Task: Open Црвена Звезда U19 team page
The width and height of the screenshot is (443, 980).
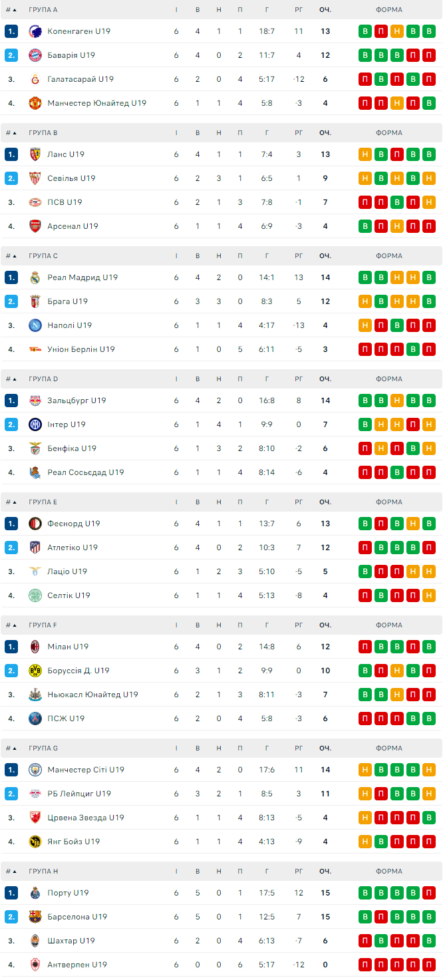Action: click(x=85, y=818)
